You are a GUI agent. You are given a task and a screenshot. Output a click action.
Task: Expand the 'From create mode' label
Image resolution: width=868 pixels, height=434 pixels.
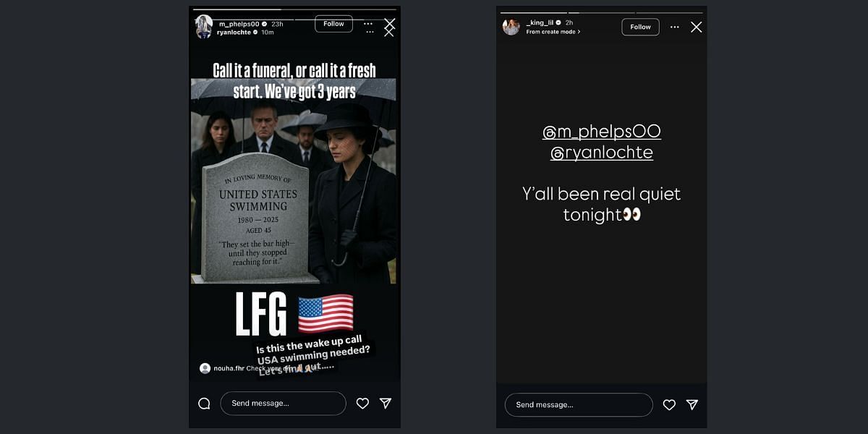(553, 32)
